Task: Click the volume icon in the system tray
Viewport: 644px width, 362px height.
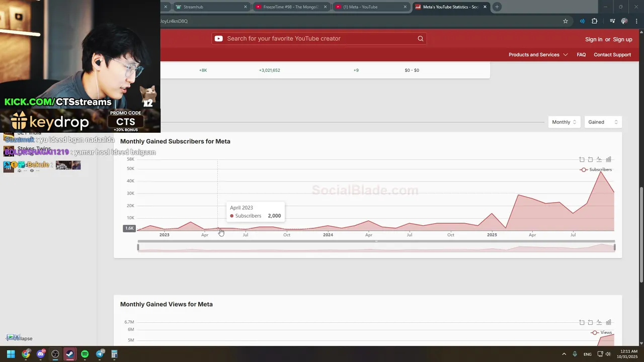Action: click(608, 354)
